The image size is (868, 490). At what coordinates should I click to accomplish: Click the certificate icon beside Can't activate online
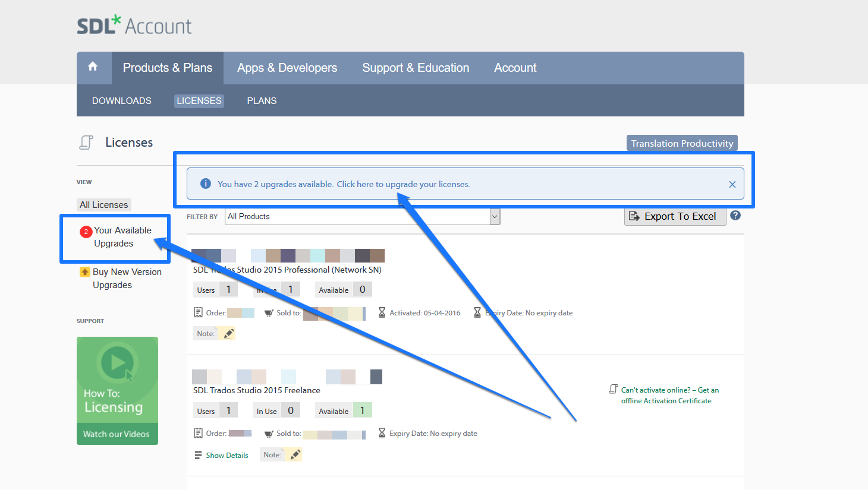tap(614, 389)
